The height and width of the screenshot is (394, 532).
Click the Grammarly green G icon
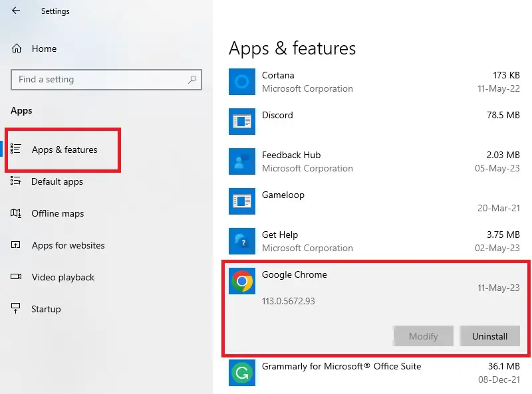coord(242,373)
